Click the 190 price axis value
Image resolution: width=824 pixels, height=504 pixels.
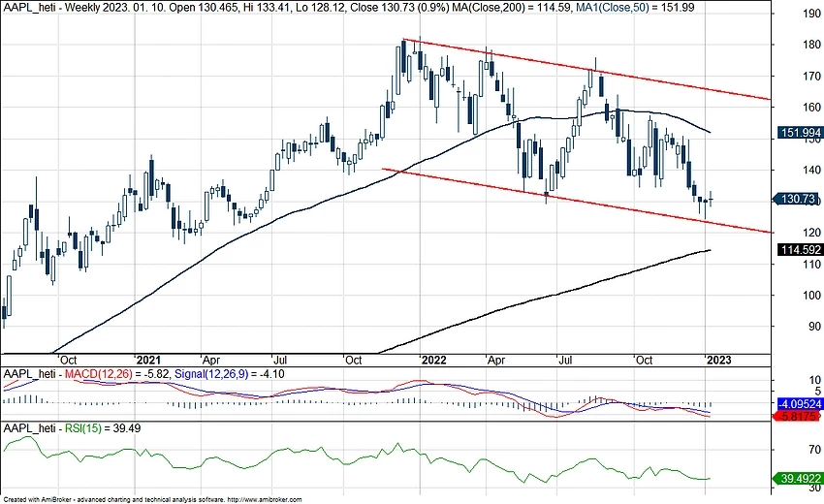click(812, 14)
